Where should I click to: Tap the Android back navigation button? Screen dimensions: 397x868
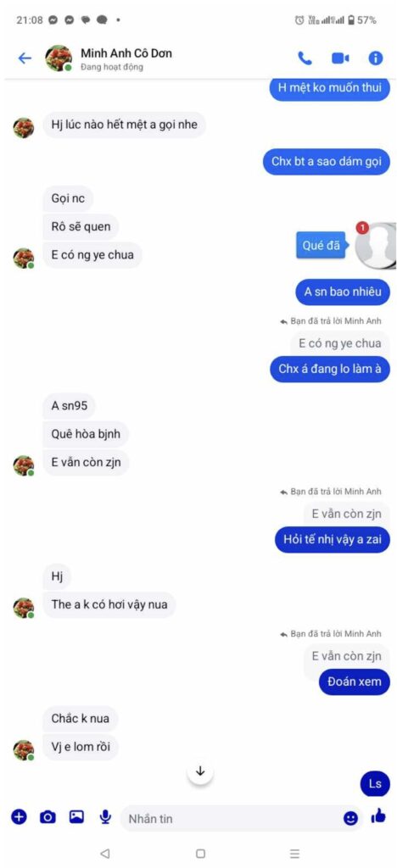[x=105, y=854]
